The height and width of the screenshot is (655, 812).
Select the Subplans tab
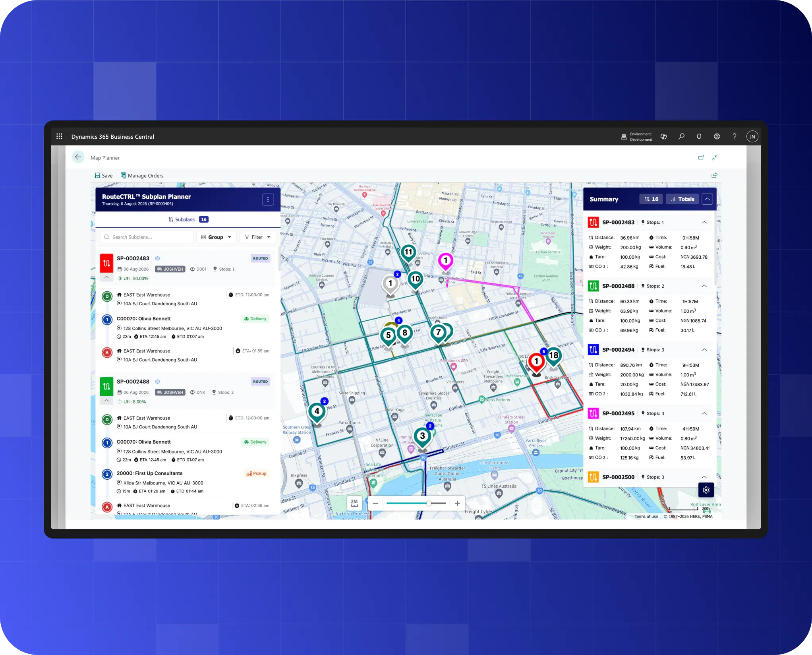pyautogui.click(x=188, y=219)
